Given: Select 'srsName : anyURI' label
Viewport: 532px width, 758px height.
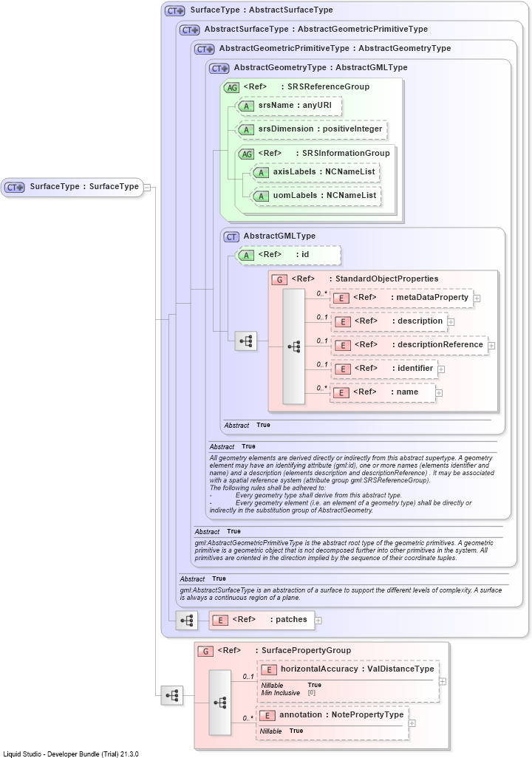Looking at the screenshot, I should point(295,106).
